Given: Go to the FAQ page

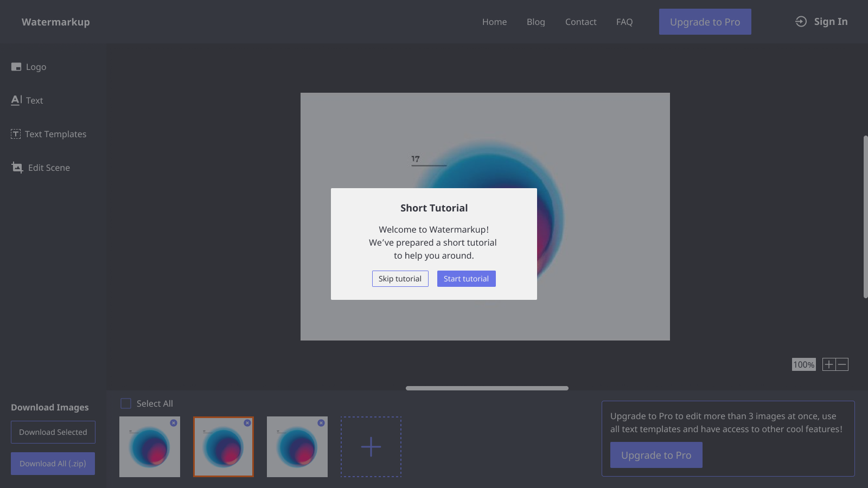Looking at the screenshot, I should 624,22.
